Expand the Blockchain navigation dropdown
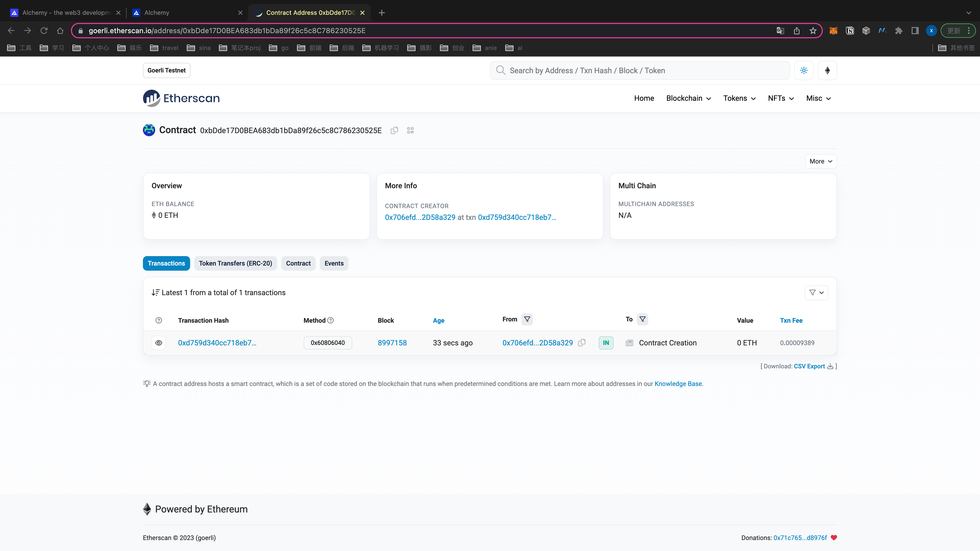 point(689,98)
